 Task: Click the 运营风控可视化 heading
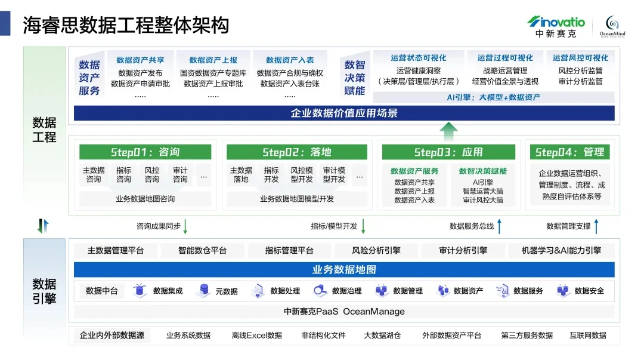580,58
